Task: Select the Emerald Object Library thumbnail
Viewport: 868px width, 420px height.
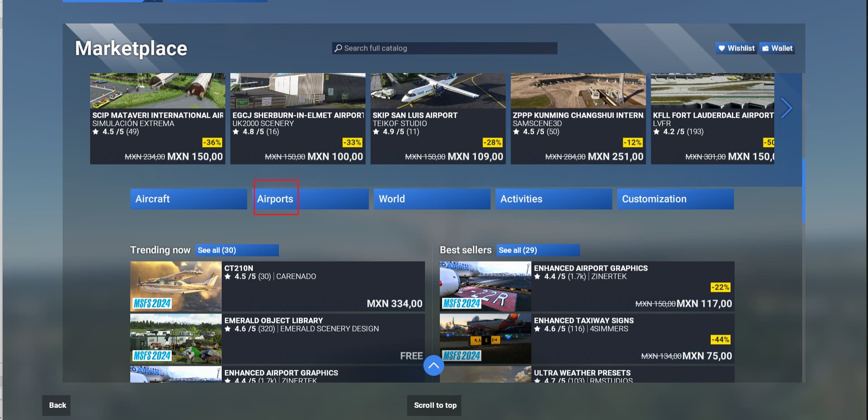Action: tap(176, 339)
